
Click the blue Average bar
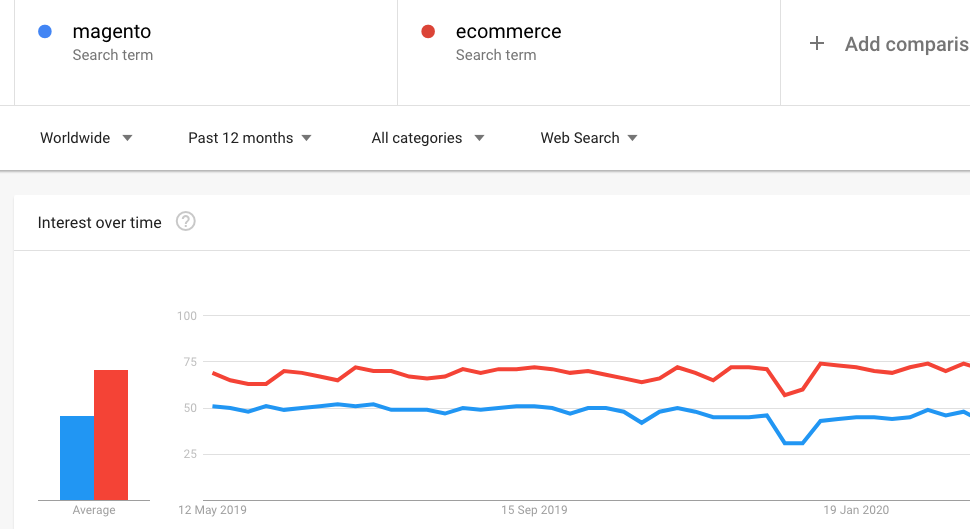coord(77,458)
